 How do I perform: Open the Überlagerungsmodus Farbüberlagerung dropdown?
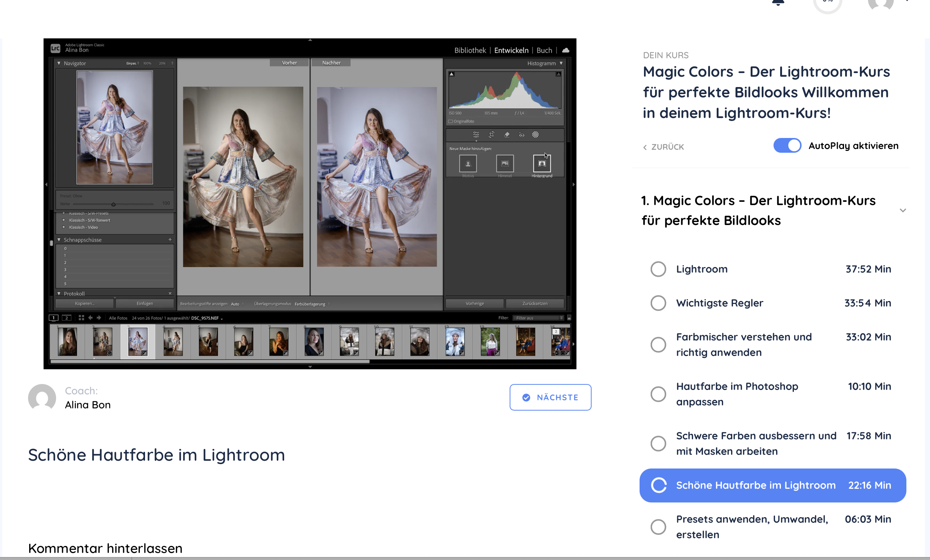pos(311,304)
